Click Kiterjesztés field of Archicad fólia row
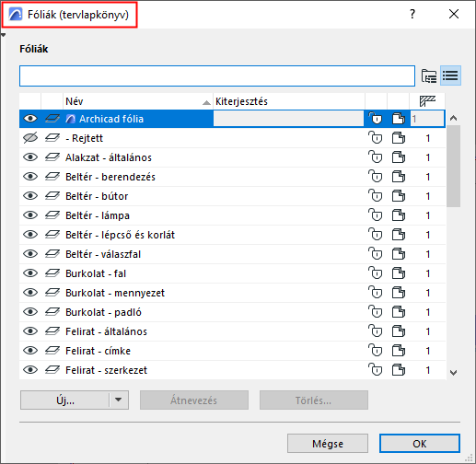The image size is (476, 464). click(288, 119)
